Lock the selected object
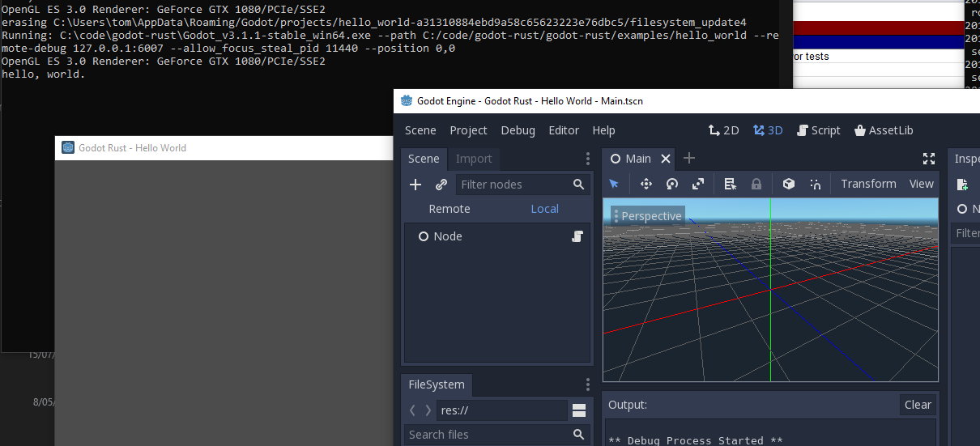Screen dimensions: 980x446 coord(756,184)
